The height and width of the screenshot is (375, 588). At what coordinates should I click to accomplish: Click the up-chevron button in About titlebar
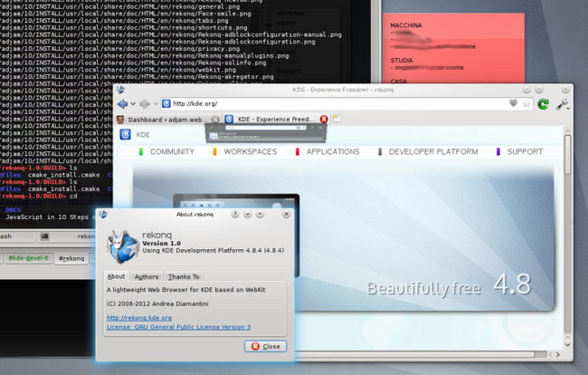260,214
